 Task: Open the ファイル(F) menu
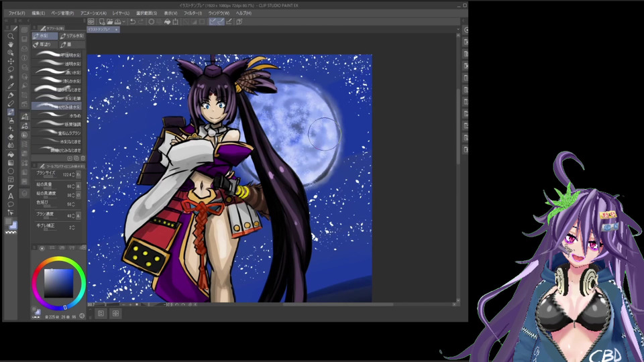coord(17,13)
